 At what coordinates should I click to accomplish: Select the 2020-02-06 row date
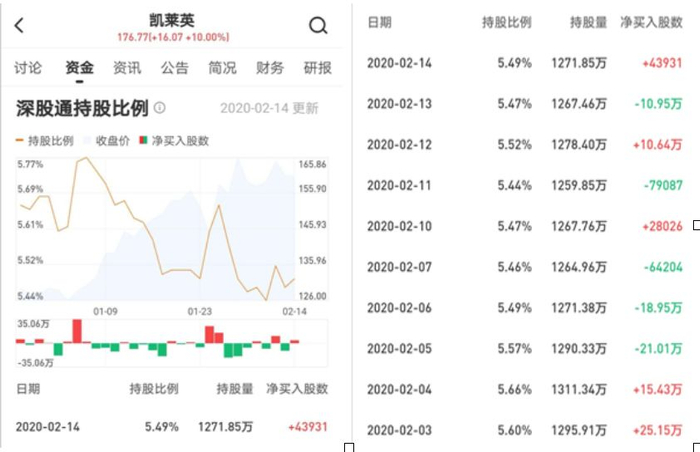point(400,308)
